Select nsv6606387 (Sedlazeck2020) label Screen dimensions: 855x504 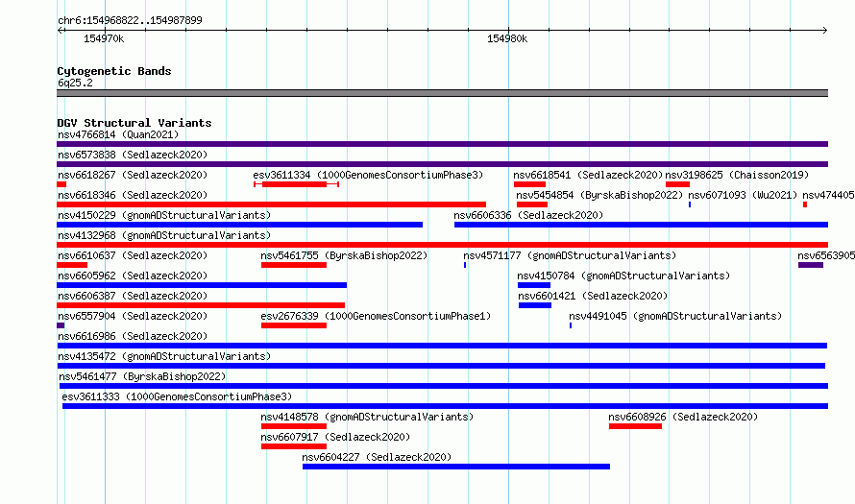(133, 296)
